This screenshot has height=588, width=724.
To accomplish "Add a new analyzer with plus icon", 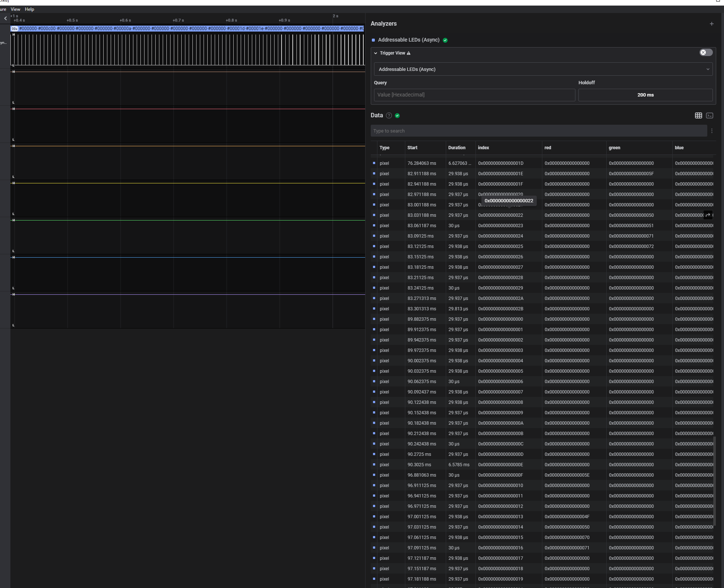I will point(711,24).
